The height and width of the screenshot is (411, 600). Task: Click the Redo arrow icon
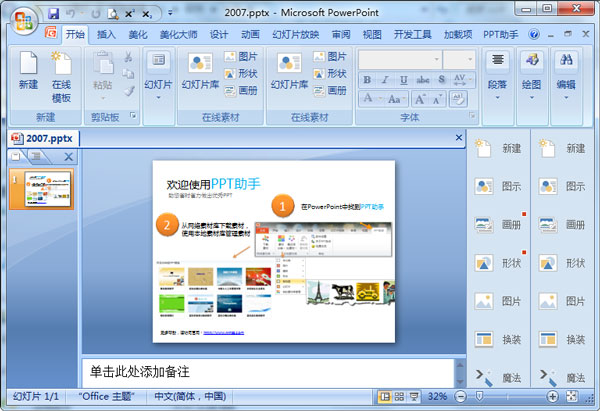[x=96, y=14]
